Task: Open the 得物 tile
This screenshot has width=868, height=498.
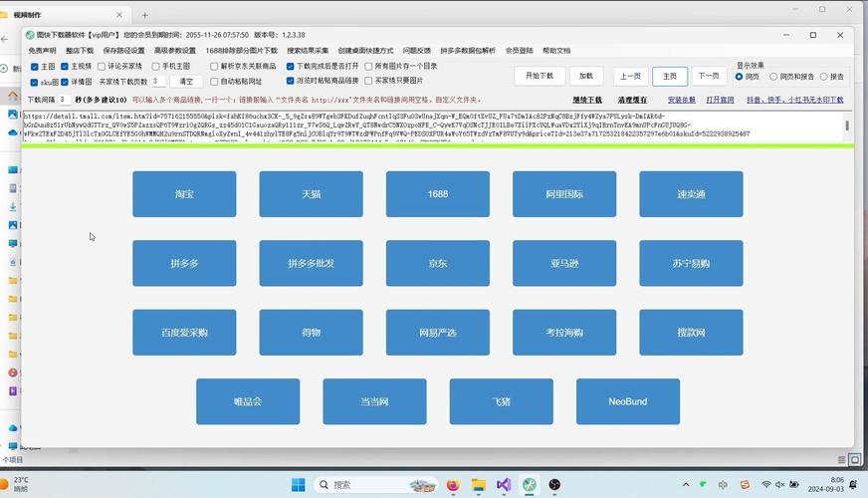Action: click(312, 333)
